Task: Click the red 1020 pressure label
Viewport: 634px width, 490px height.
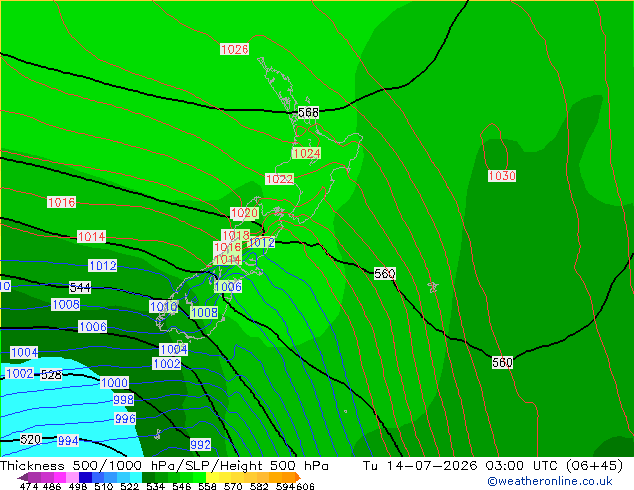Action: click(x=244, y=213)
